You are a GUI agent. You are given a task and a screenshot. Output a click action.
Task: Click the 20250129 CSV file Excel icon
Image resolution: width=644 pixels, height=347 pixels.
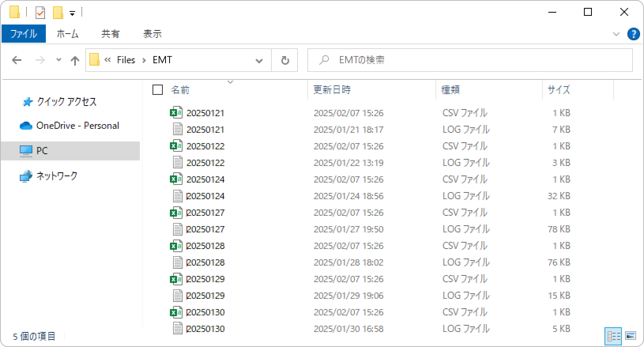(176, 279)
